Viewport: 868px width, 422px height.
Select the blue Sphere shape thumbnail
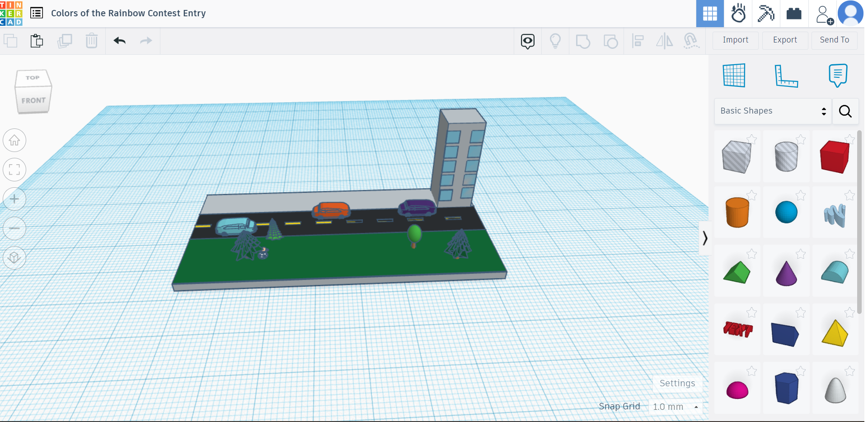point(786,213)
